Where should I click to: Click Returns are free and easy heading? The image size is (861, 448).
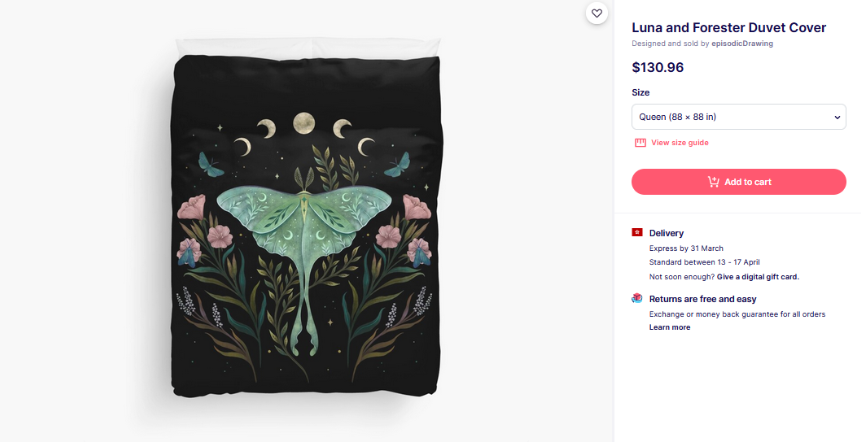click(x=702, y=299)
